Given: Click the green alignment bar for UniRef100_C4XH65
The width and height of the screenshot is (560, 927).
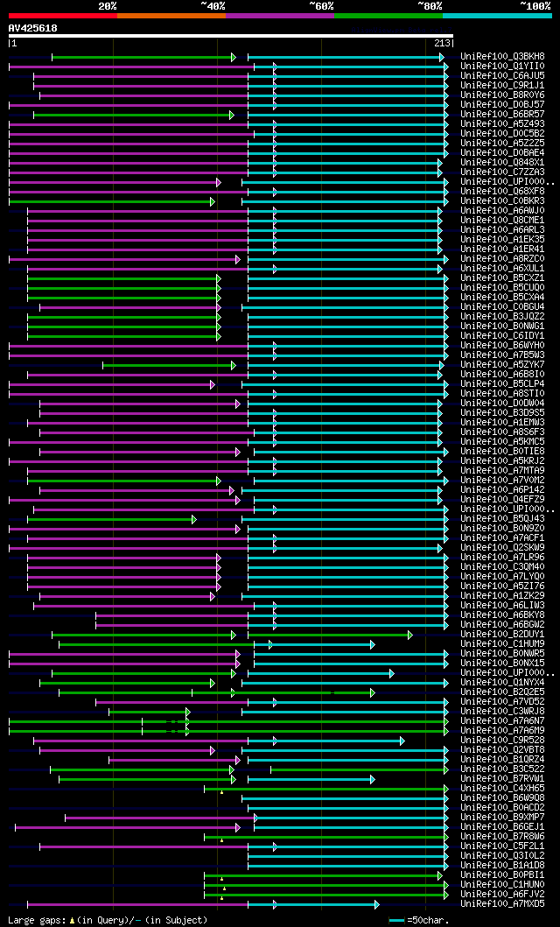Looking at the screenshot, I should tap(326, 789).
